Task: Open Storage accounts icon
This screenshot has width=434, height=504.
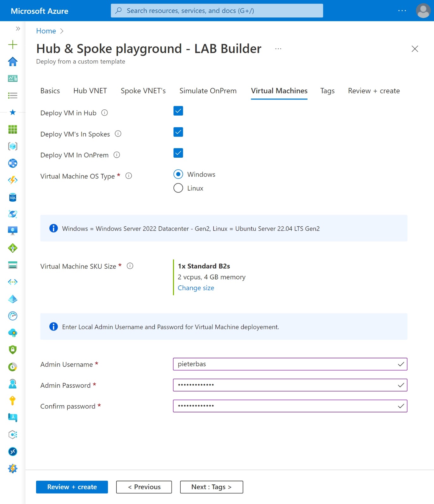Action: coord(13,265)
